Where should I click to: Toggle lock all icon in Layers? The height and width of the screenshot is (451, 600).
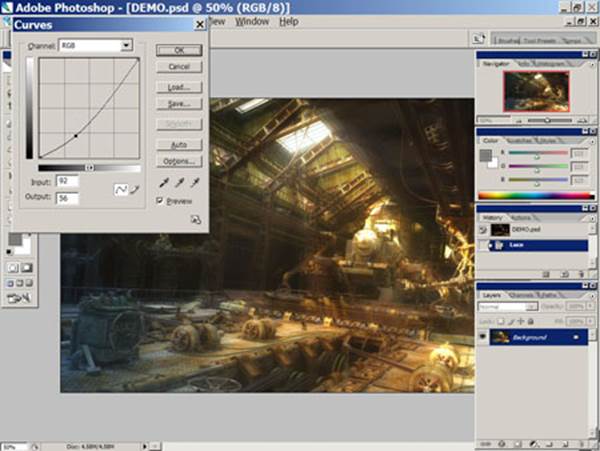pyautogui.click(x=531, y=321)
